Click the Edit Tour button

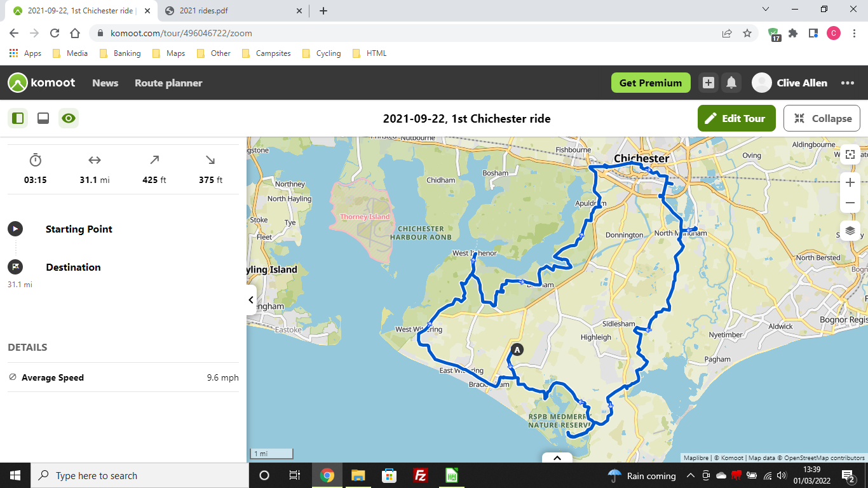click(x=736, y=118)
